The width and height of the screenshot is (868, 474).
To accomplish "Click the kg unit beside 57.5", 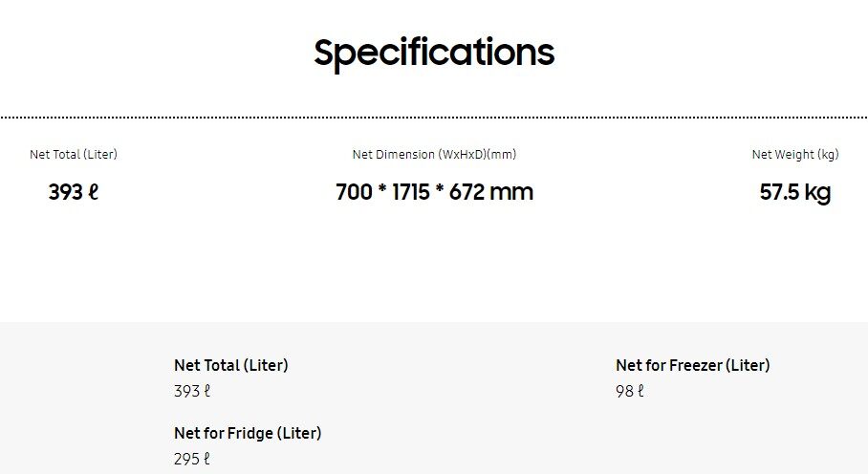I will [817, 193].
